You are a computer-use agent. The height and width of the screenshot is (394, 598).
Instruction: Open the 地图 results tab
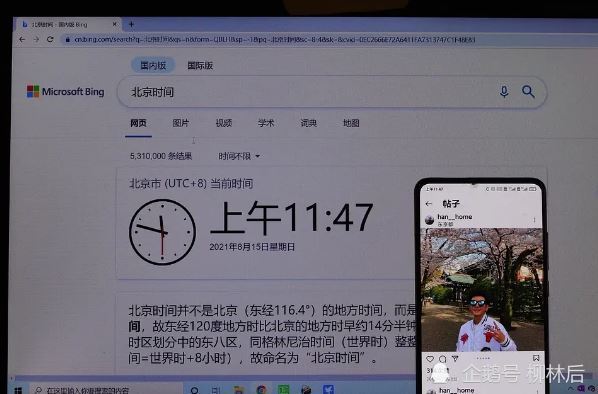pyautogui.click(x=351, y=123)
